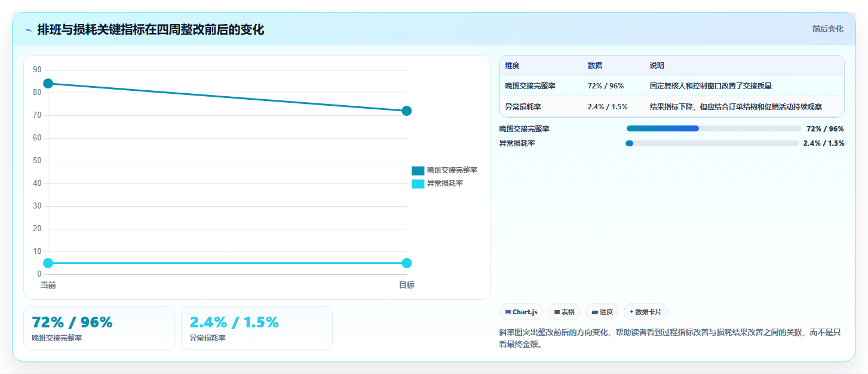Click the 72% / 96% data card
The image size is (868, 374).
[99, 328]
